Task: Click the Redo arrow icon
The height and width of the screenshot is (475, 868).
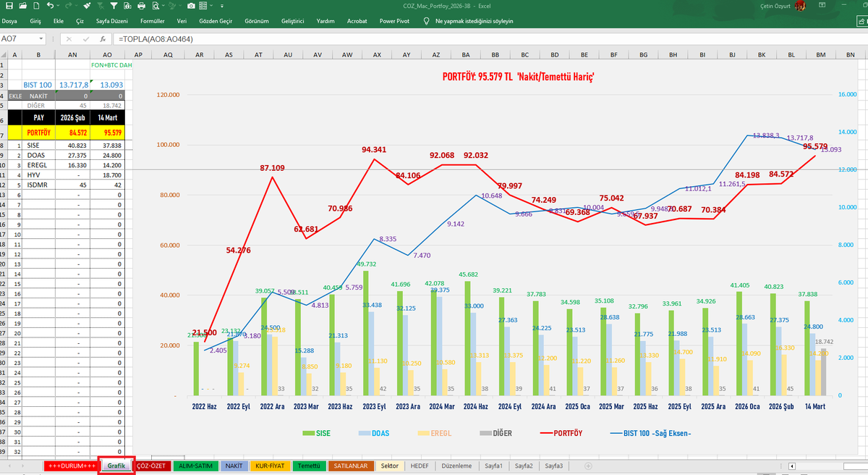Action: pos(68,6)
